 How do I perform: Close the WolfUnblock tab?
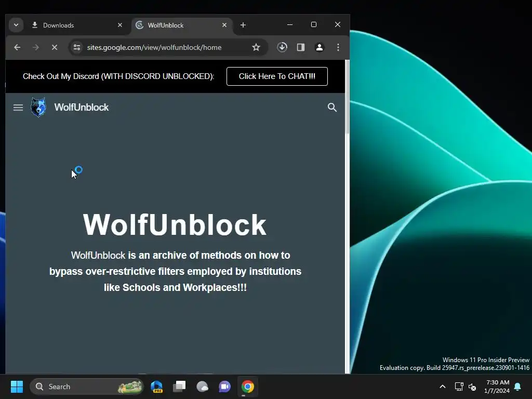point(224,25)
